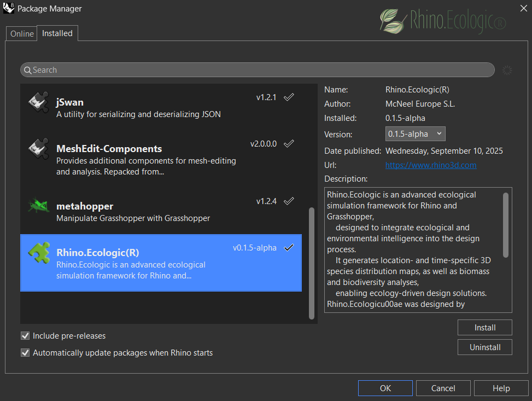Switch to the Installed tab
532x401 pixels.
pyautogui.click(x=57, y=33)
